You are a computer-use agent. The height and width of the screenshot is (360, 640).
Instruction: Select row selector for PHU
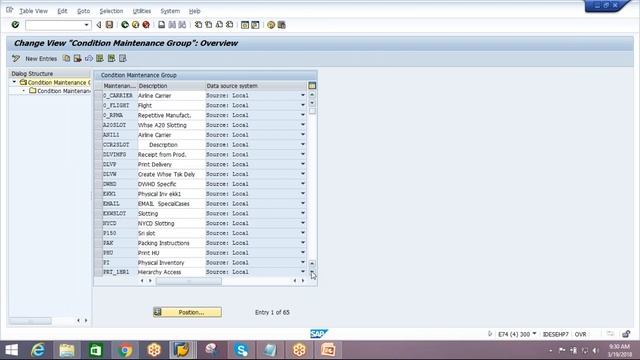98,253
